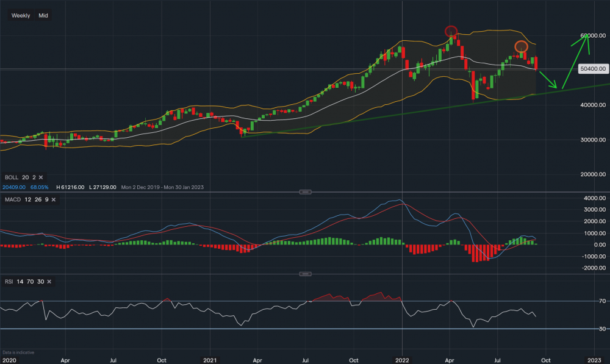This screenshot has height=364, width=610.
Task: Open the Mid price type selector
Action: pyautogui.click(x=45, y=15)
